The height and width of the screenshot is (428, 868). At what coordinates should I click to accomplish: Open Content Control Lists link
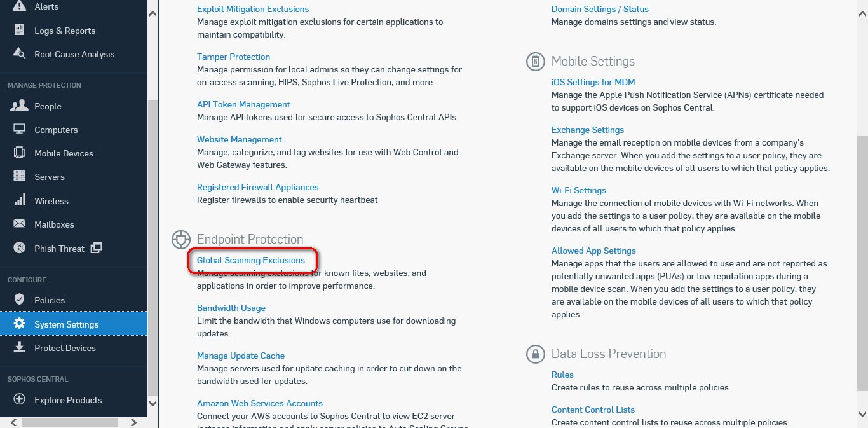[x=593, y=410]
